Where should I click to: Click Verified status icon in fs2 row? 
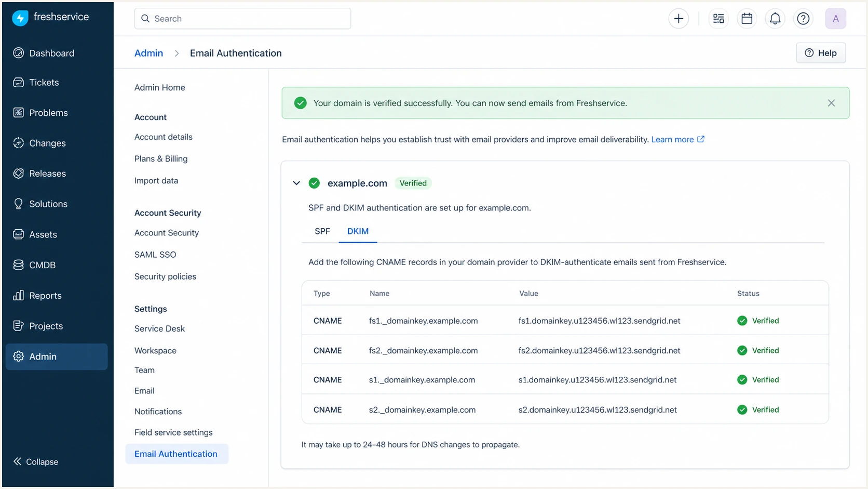point(742,350)
